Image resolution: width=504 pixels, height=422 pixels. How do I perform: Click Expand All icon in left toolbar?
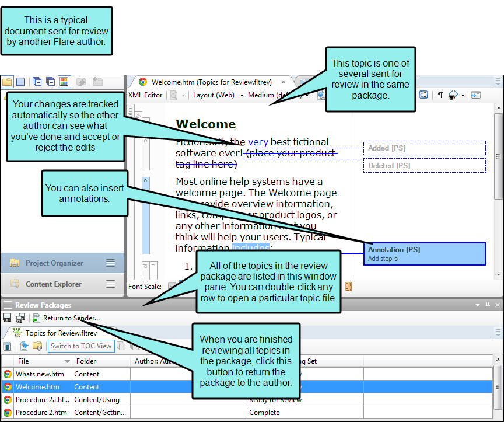point(37,82)
